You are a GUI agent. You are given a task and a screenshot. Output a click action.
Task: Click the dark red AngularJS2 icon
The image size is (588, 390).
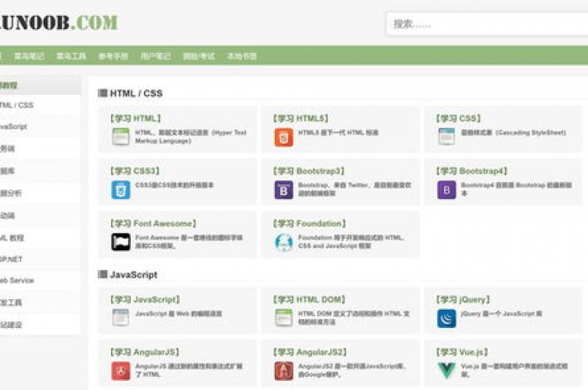(284, 371)
